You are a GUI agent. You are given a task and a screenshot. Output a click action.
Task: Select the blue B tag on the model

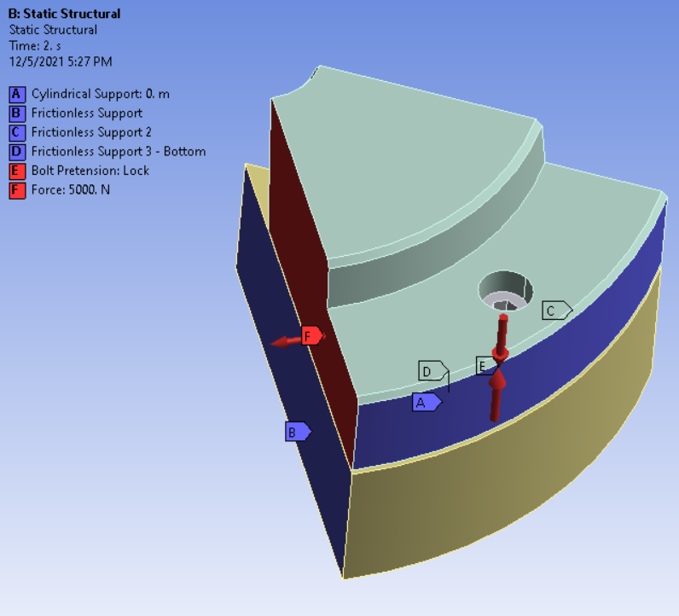(x=298, y=432)
